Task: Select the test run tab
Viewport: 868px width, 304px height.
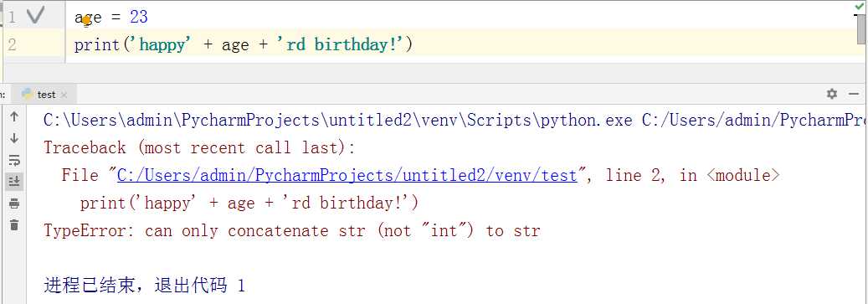Action: (x=44, y=95)
